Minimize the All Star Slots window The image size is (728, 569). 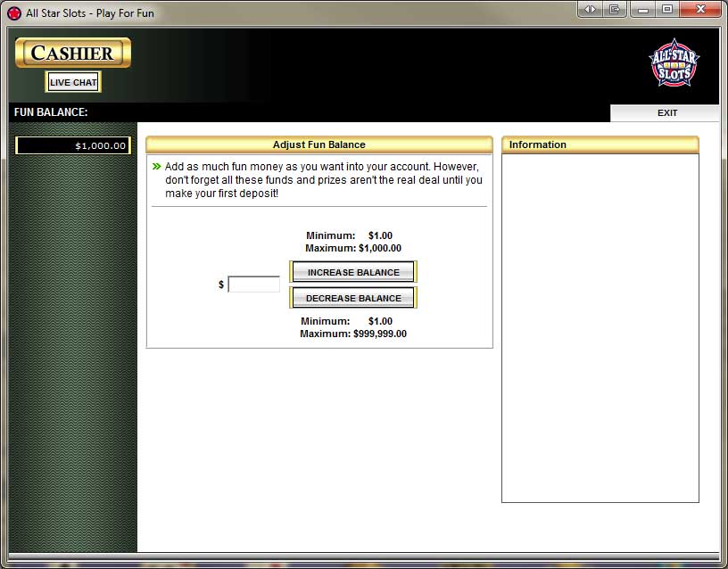(x=643, y=9)
